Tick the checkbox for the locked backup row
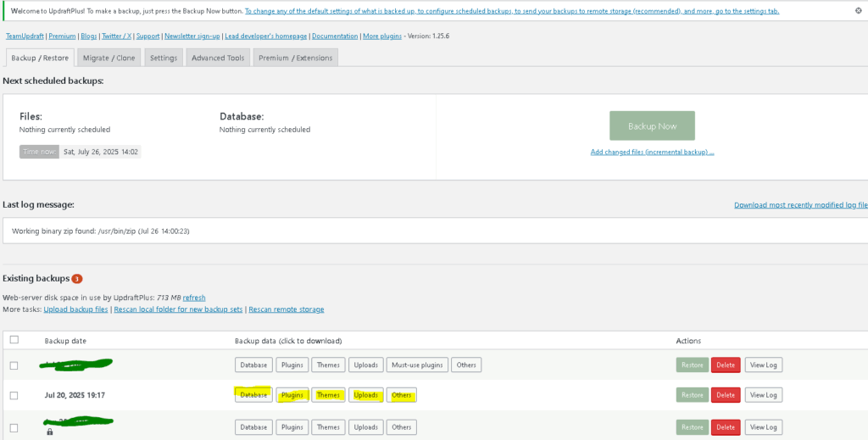Viewport: 868px width, 440px height. coord(14,428)
